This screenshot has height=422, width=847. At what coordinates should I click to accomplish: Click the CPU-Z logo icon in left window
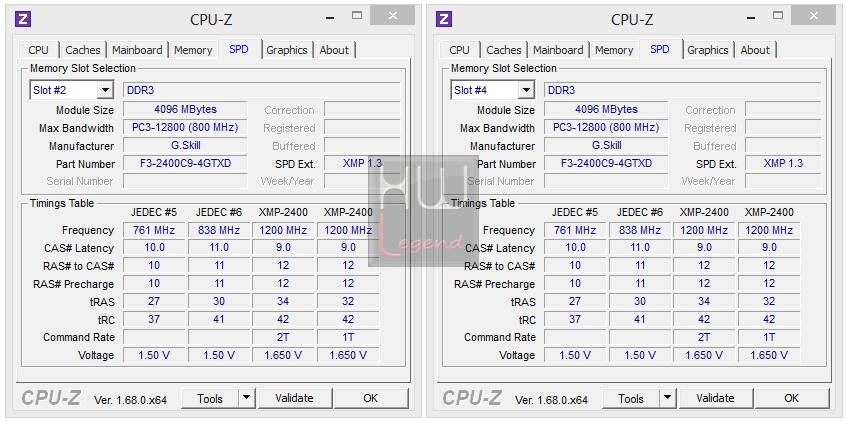pyautogui.click(x=23, y=19)
